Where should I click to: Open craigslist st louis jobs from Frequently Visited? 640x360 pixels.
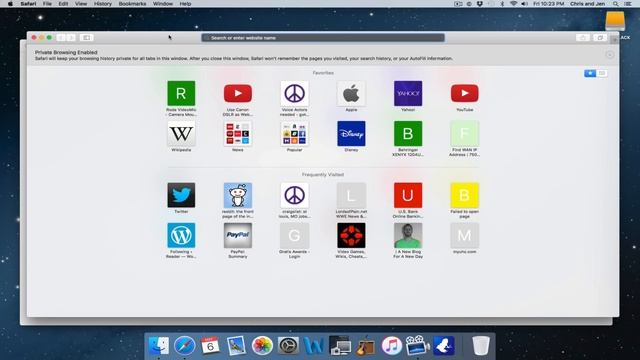[294, 195]
